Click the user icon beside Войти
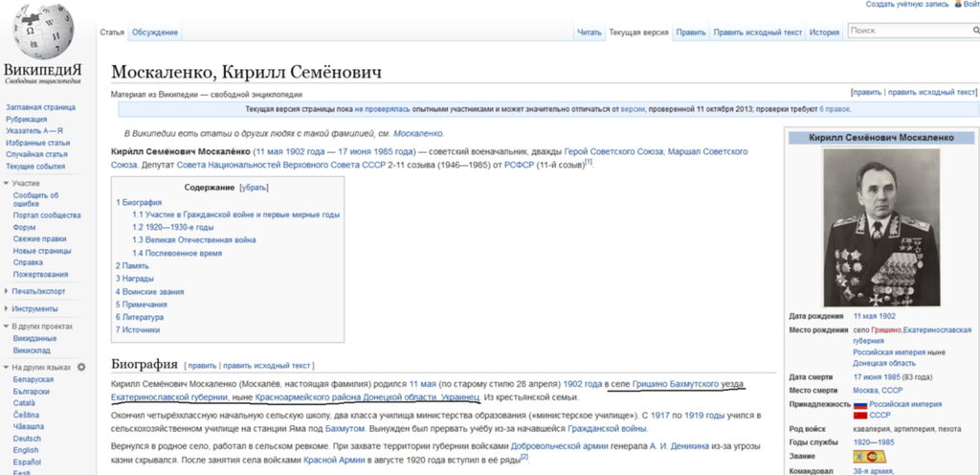This screenshot has width=980, height=475. [958, 4]
